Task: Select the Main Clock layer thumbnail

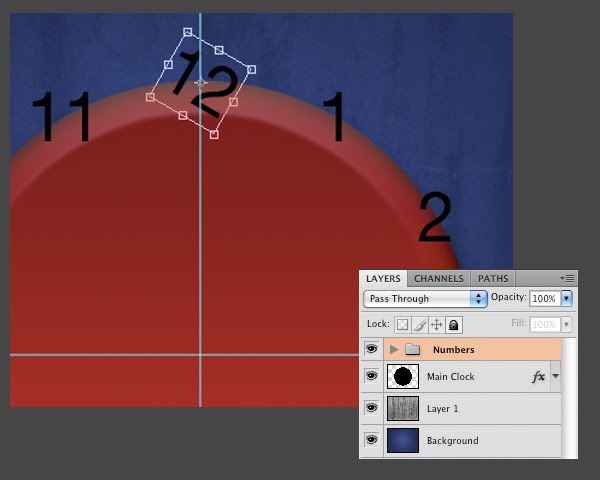Action: point(403,377)
